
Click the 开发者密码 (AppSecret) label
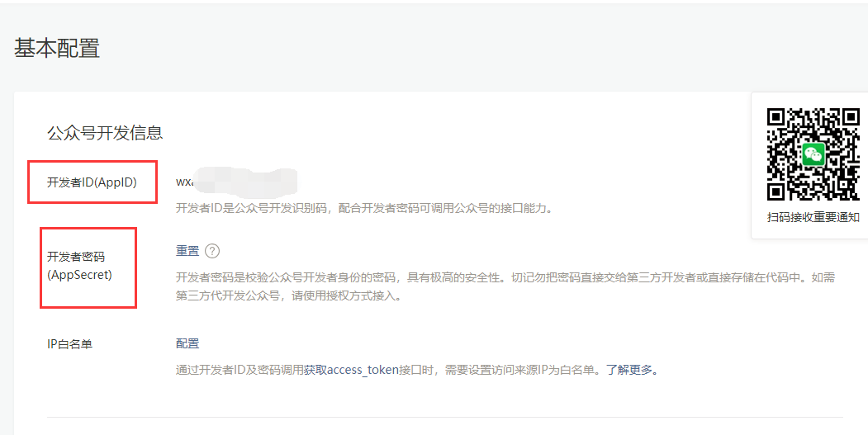click(80, 266)
